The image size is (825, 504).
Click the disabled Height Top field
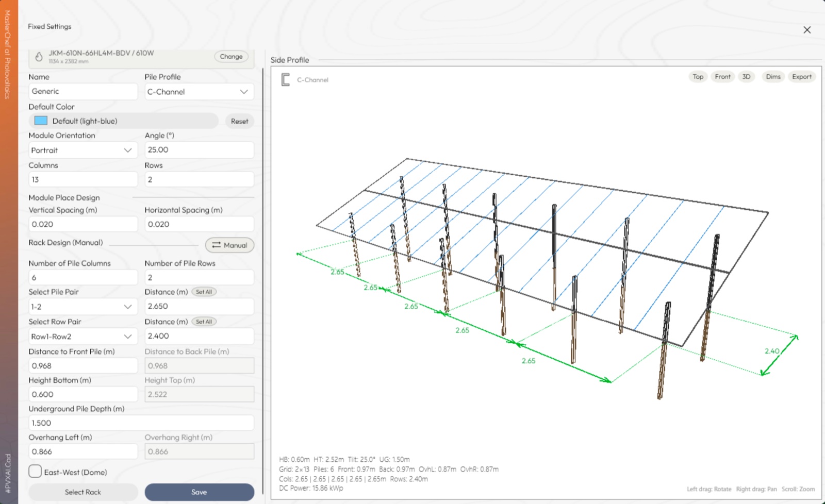tap(199, 394)
